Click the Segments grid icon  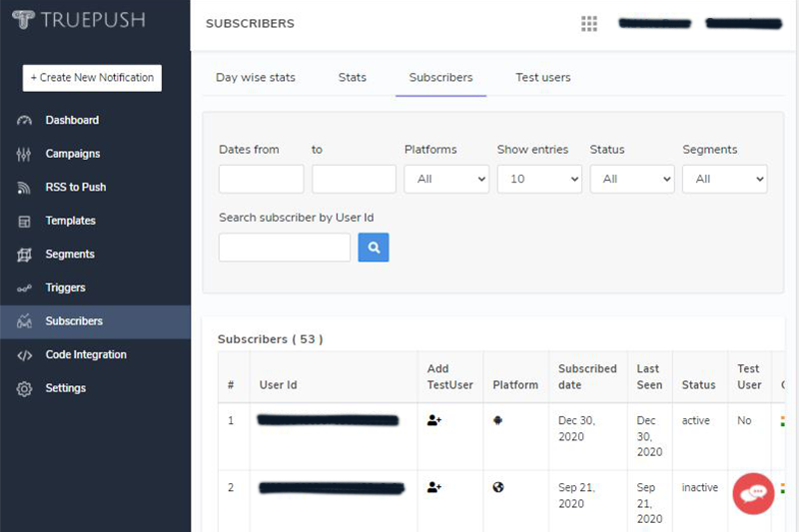click(x=24, y=255)
